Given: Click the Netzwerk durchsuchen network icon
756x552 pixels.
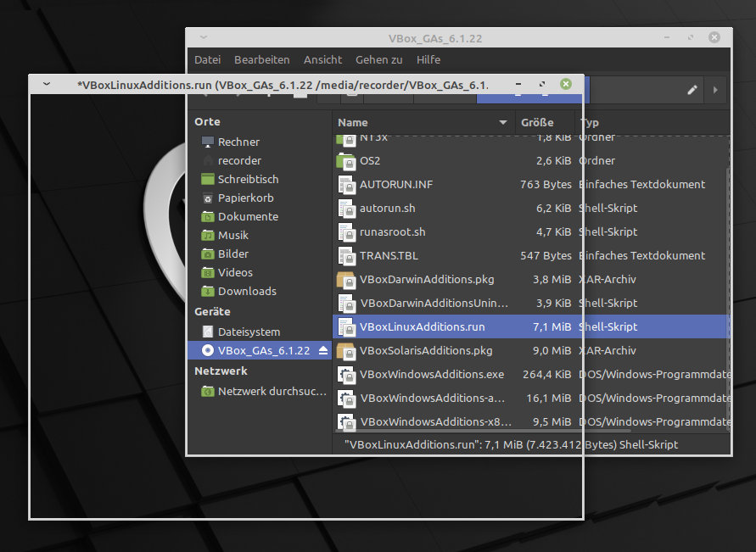Looking at the screenshot, I should click(207, 391).
